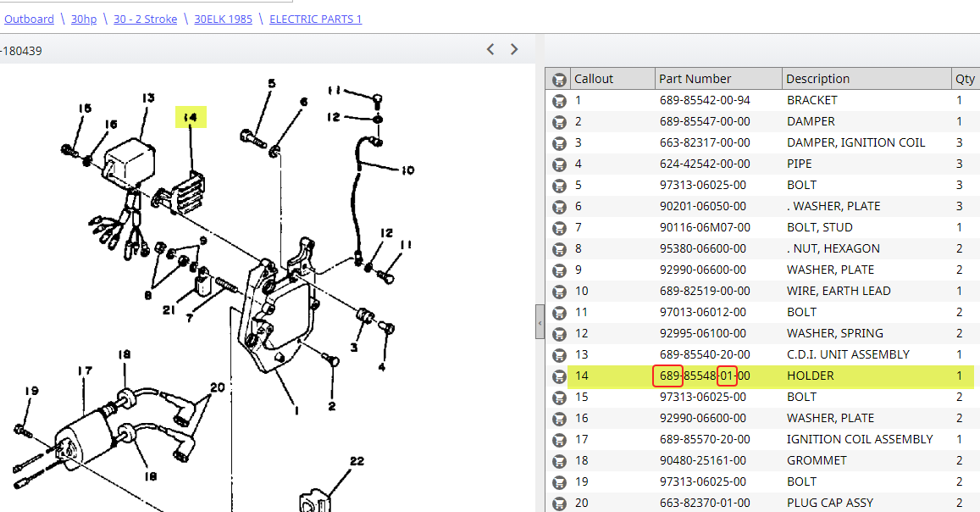This screenshot has width=980, height=512.
Task: Collapse the diagram panel splitter handle
Action: [x=540, y=322]
